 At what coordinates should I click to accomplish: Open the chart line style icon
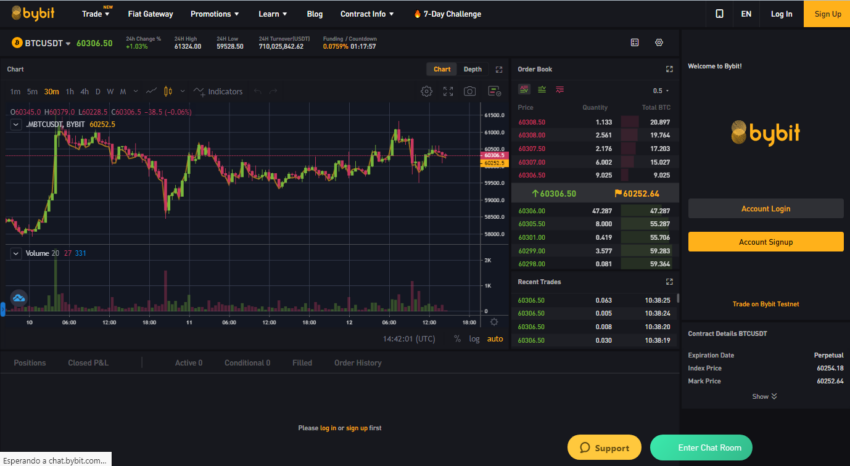pyautogui.click(x=151, y=92)
